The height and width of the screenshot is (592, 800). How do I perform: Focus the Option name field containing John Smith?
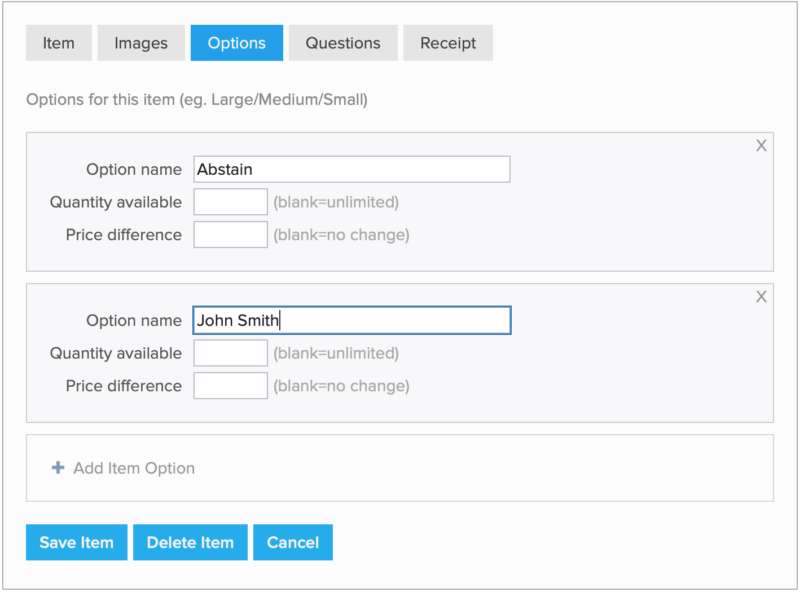click(351, 320)
